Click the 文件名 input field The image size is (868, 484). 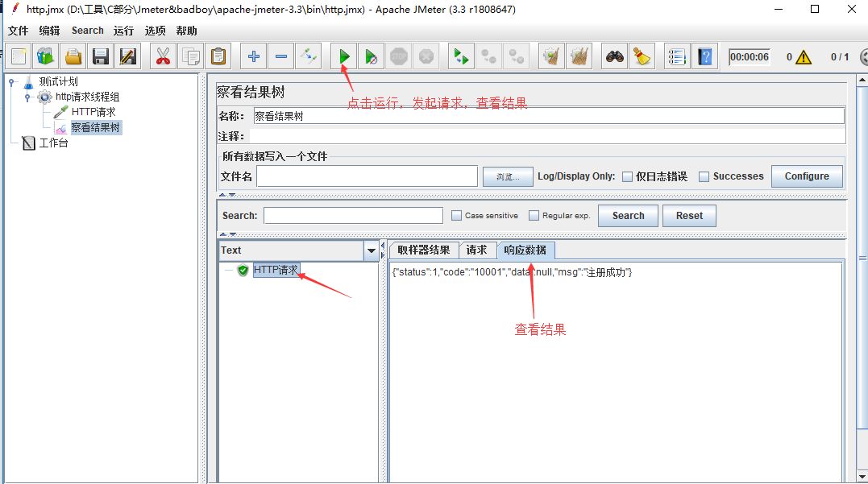pyautogui.click(x=367, y=176)
